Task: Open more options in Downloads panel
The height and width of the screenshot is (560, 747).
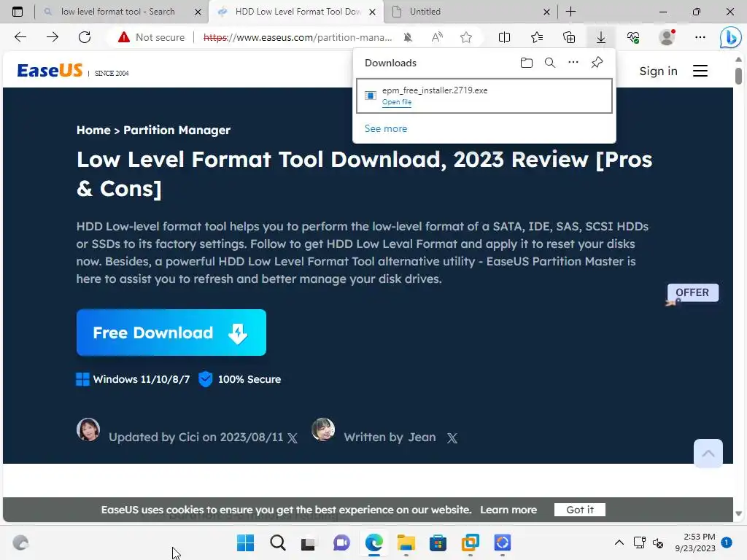Action: [573, 63]
